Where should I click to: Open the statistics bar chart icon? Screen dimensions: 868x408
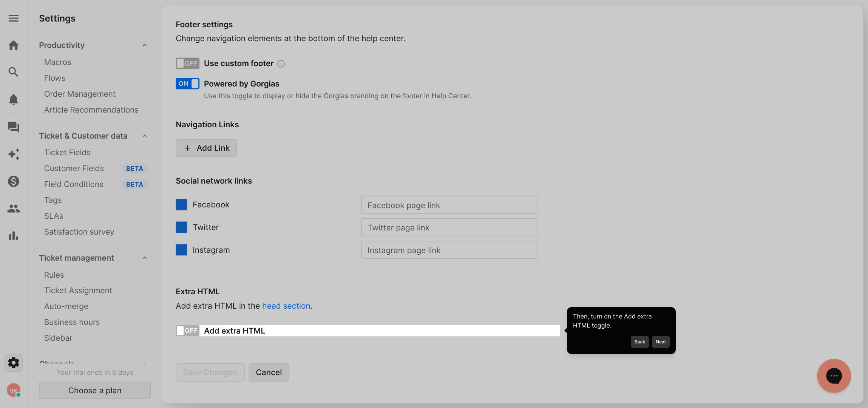tap(14, 236)
